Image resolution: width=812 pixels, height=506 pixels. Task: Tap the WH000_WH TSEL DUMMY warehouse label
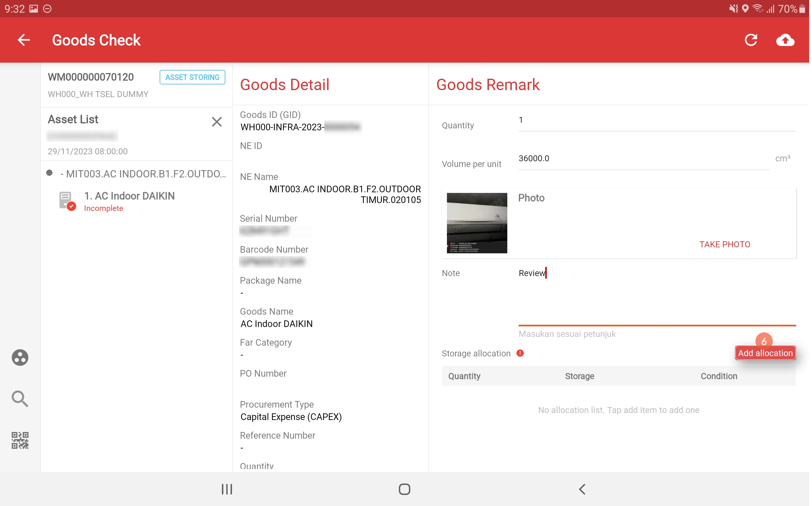pyautogui.click(x=98, y=94)
